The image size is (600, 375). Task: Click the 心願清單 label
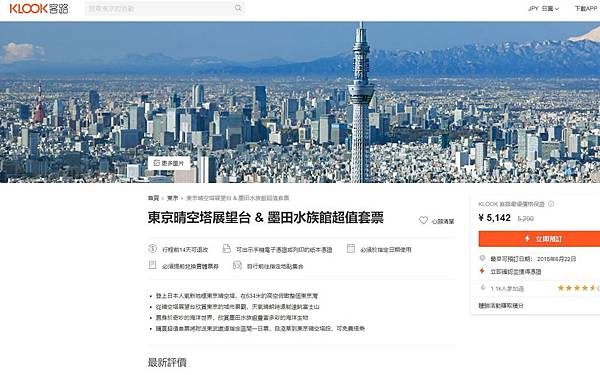click(443, 221)
